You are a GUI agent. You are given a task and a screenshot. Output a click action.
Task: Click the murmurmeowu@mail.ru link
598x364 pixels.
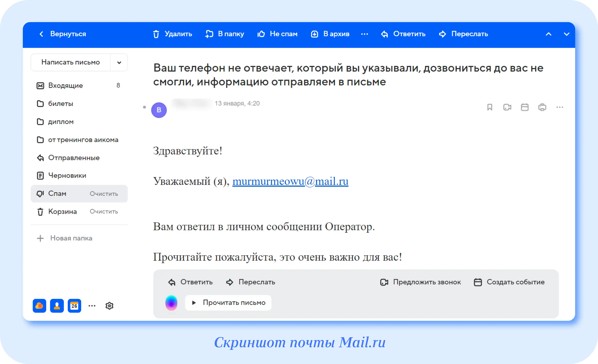[x=290, y=181]
